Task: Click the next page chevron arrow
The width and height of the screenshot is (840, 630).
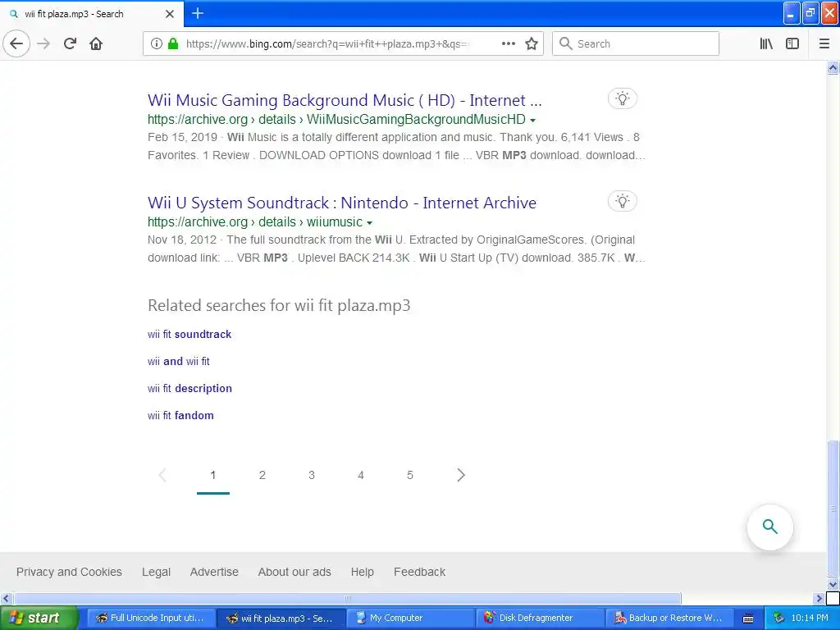Action: pos(461,475)
